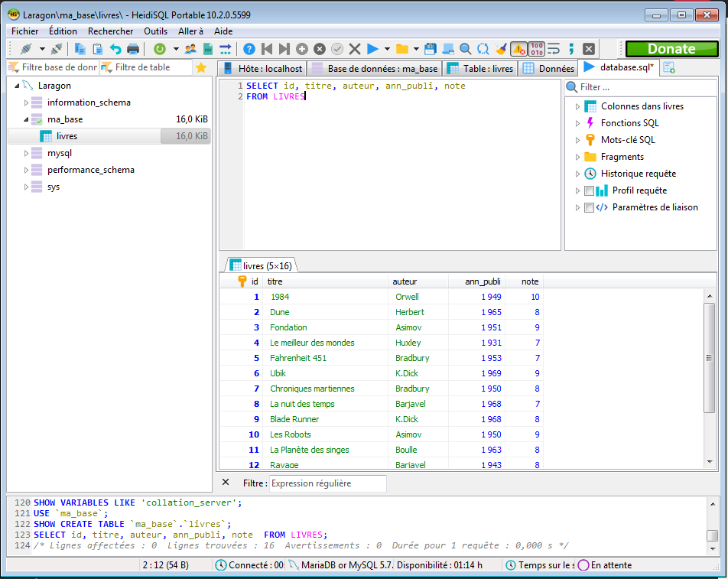This screenshot has width=728, height=579.
Task: Click the paste clipboard icon
Action: 98,49
